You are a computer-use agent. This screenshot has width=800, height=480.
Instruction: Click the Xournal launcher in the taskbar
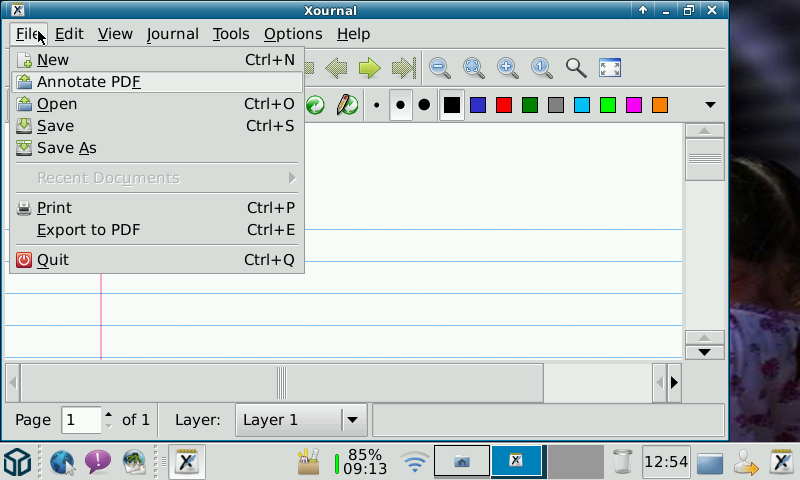click(x=187, y=462)
